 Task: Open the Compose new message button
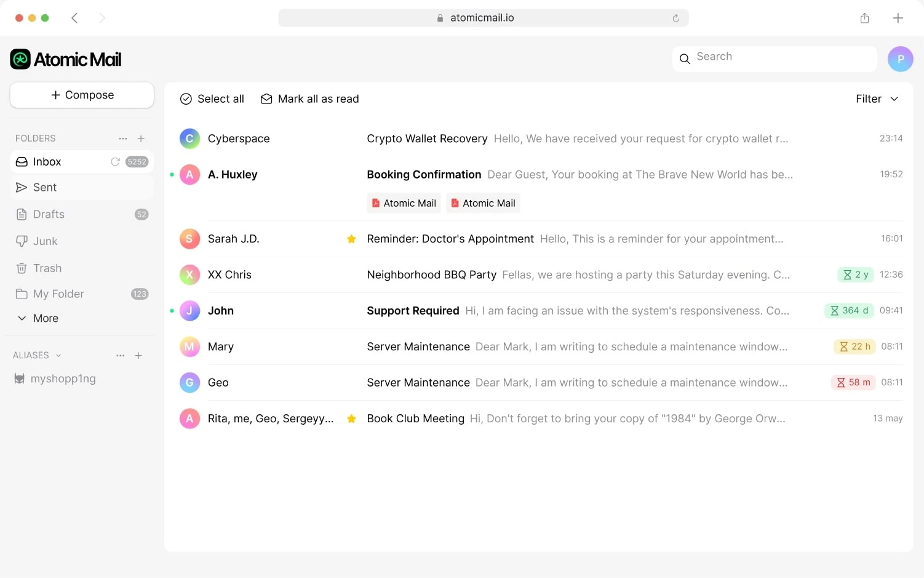tap(82, 95)
